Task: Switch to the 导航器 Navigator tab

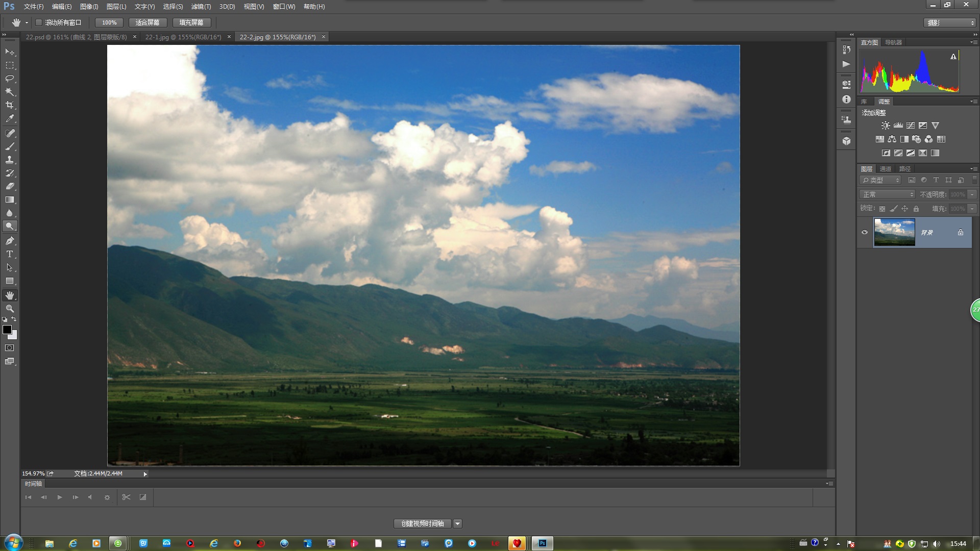Action: pos(893,42)
